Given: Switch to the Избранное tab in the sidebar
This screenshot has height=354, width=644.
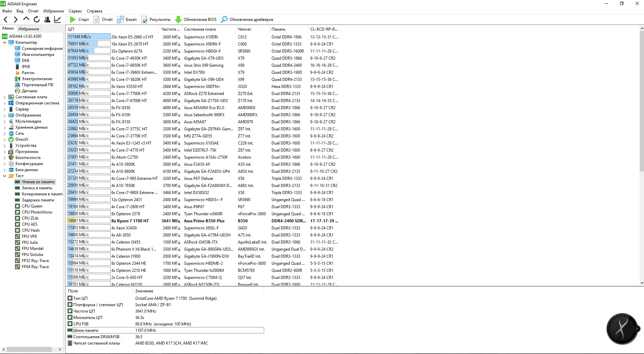Looking at the screenshot, I should pos(29,29).
